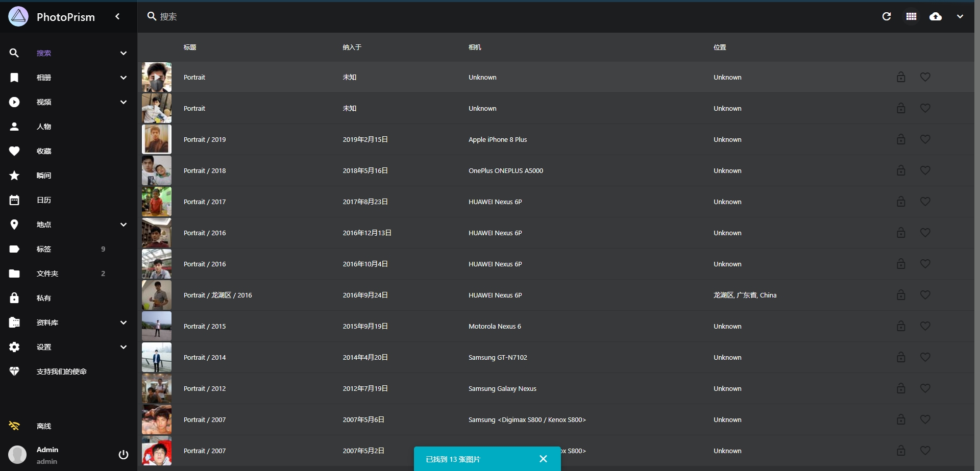Click the 搜索 search input field
This screenshot has width=980, height=471.
click(x=357, y=16)
